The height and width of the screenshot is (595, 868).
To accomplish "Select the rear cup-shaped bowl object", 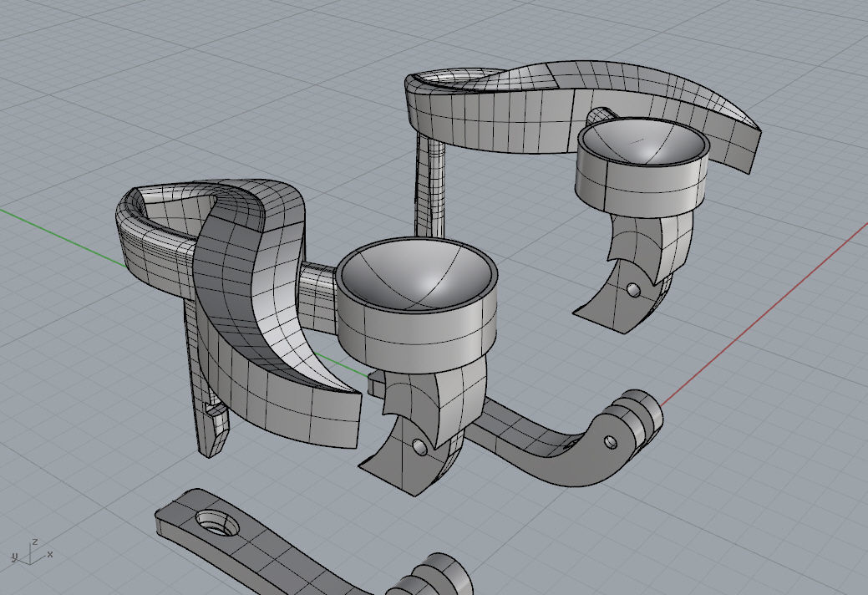I will point(642,169).
